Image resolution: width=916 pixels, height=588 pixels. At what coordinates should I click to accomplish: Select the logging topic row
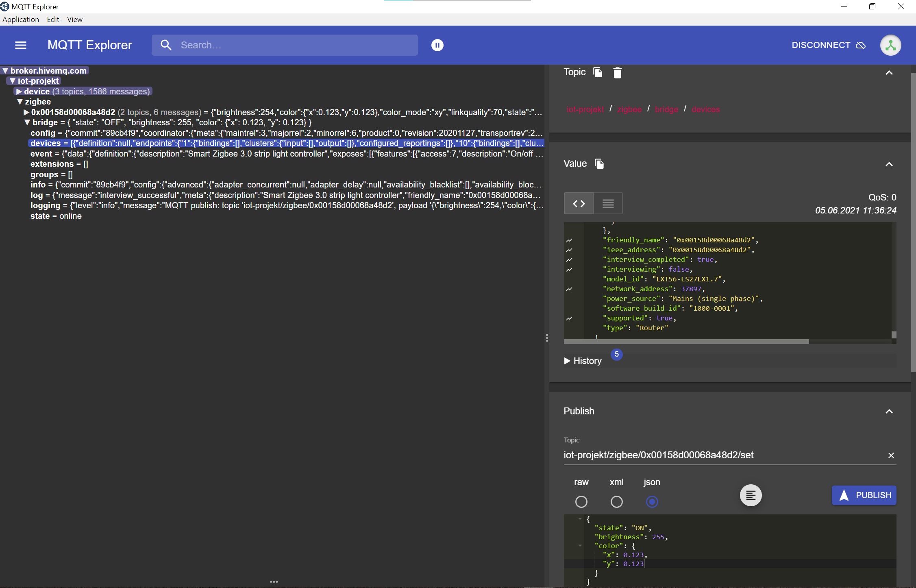[287, 205]
